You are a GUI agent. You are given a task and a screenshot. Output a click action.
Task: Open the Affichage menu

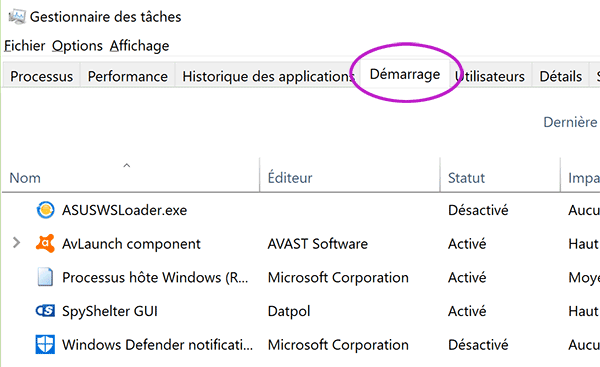coord(139,46)
